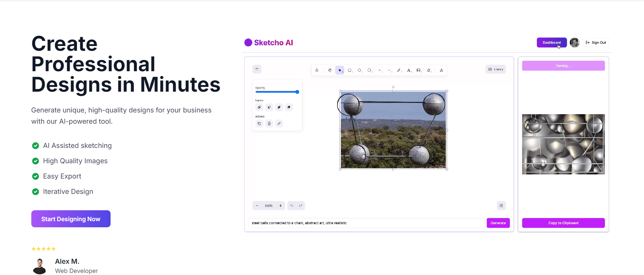Click the Saving... status button
Screen dimensions: 644x275
(563, 66)
